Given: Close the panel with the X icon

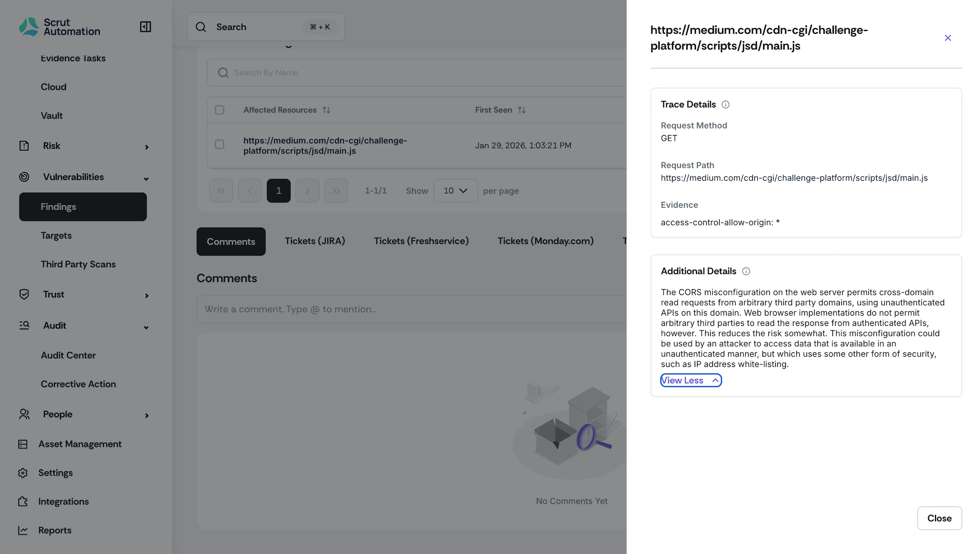Looking at the screenshot, I should (948, 38).
